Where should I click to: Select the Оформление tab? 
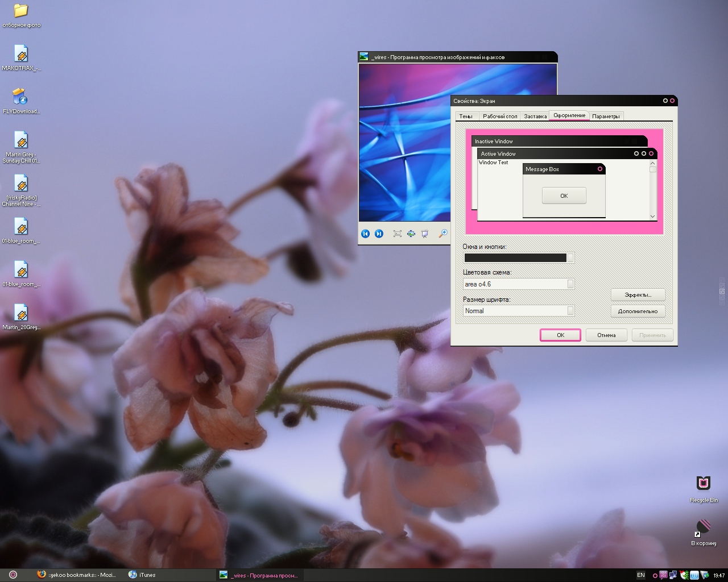pos(569,115)
